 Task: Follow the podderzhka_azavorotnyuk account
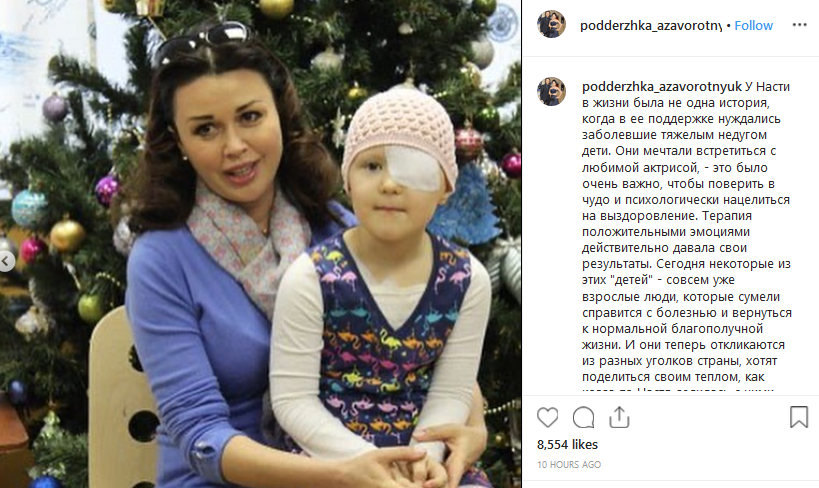(x=753, y=26)
